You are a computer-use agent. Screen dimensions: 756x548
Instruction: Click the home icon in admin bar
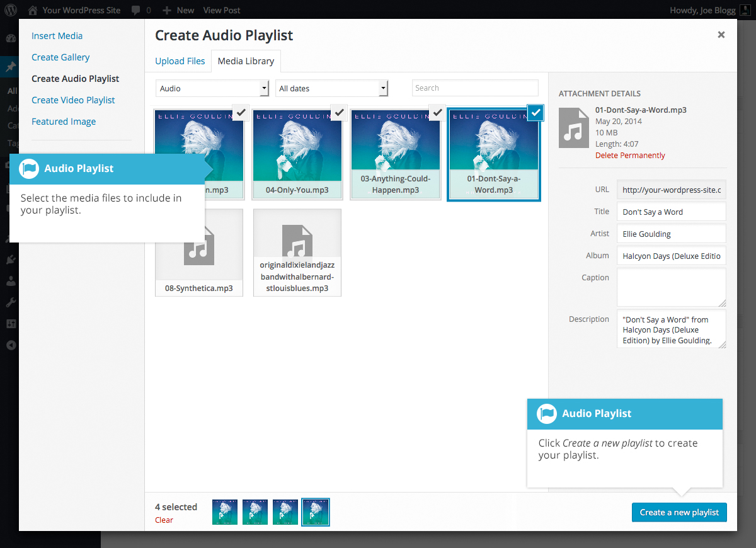[33, 10]
